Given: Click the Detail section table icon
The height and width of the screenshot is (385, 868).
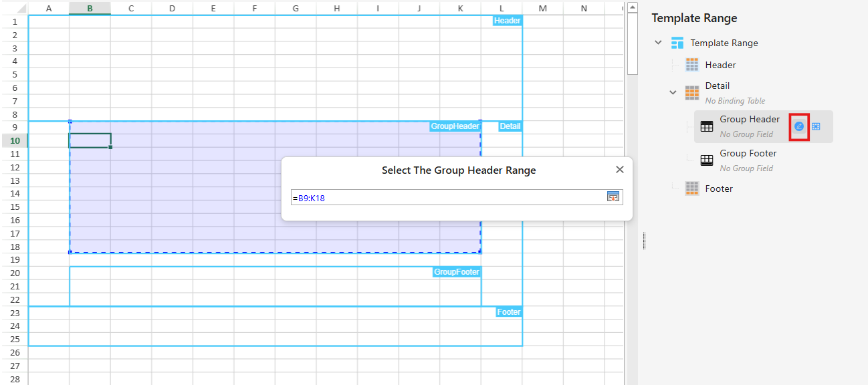Looking at the screenshot, I should tap(692, 92).
